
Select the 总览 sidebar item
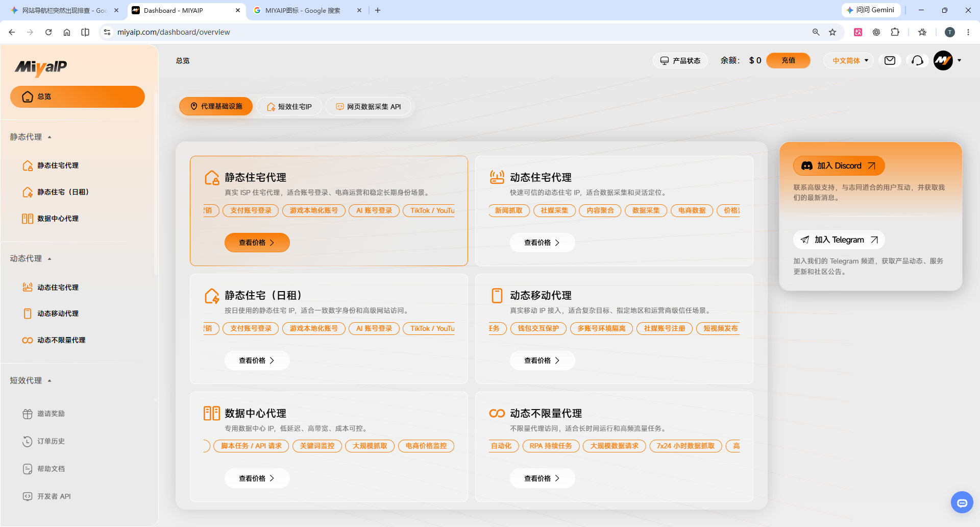pos(78,97)
